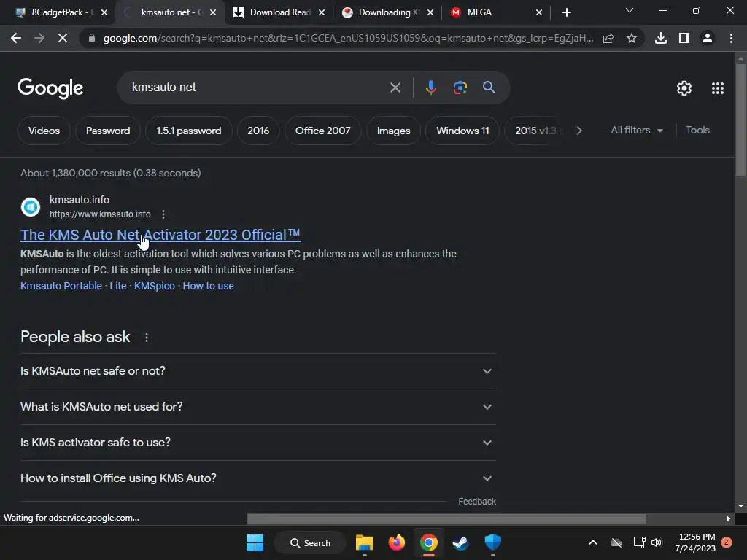Launch Firefox from the taskbar
747x560 pixels.
click(396, 542)
